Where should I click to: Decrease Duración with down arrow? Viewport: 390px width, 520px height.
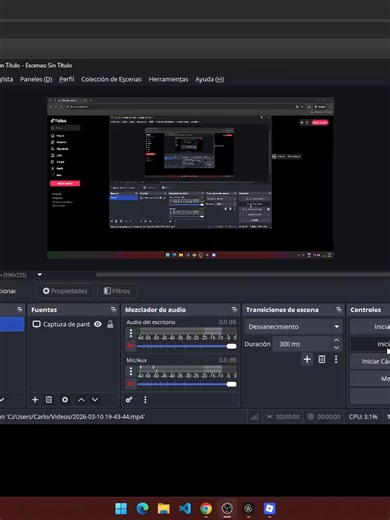[x=337, y=347]
